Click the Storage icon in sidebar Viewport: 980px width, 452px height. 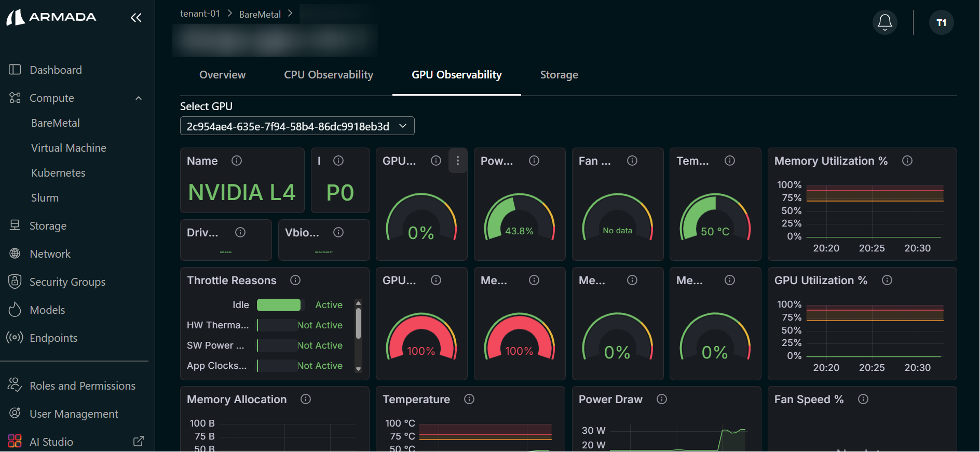click(x=15, y=225)
